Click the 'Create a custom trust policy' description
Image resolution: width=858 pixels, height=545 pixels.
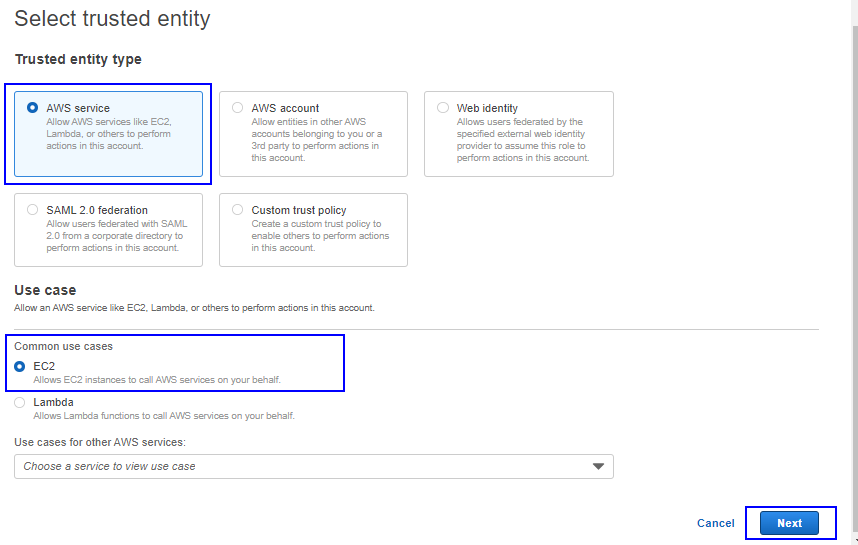(x=320, y=236)
